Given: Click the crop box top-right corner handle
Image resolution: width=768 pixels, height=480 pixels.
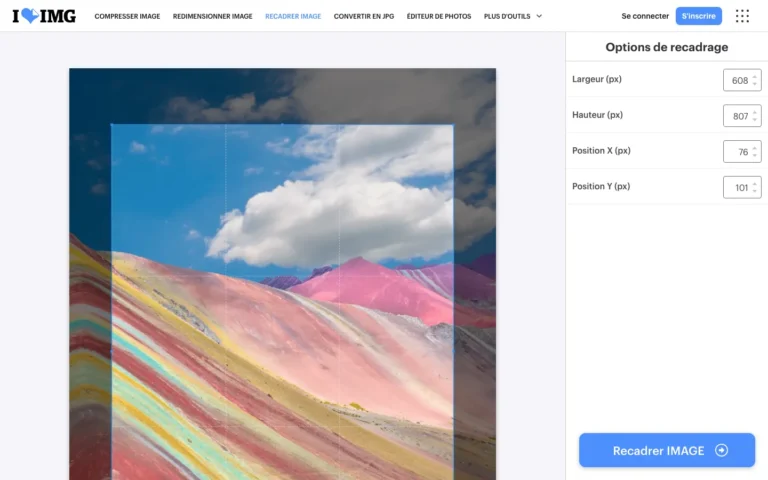Looking at the screenshot, I should point(453,125).
